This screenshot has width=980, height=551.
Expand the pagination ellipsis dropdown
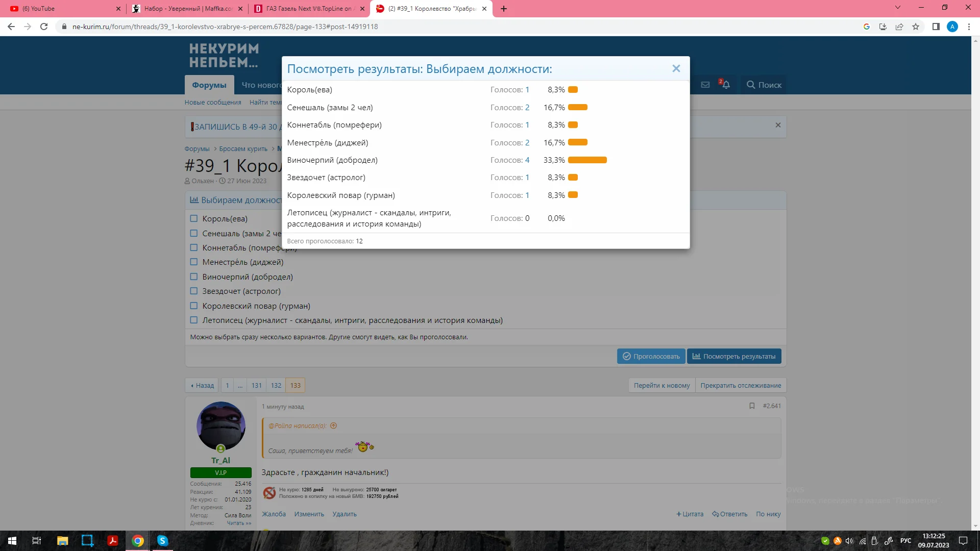pyautogui.click(x=240, y=386)
